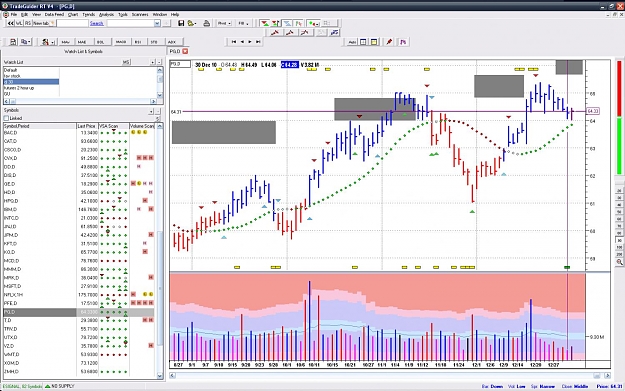
Task: Click the crosshair window toolbar icon
Action: pos(363,42)
